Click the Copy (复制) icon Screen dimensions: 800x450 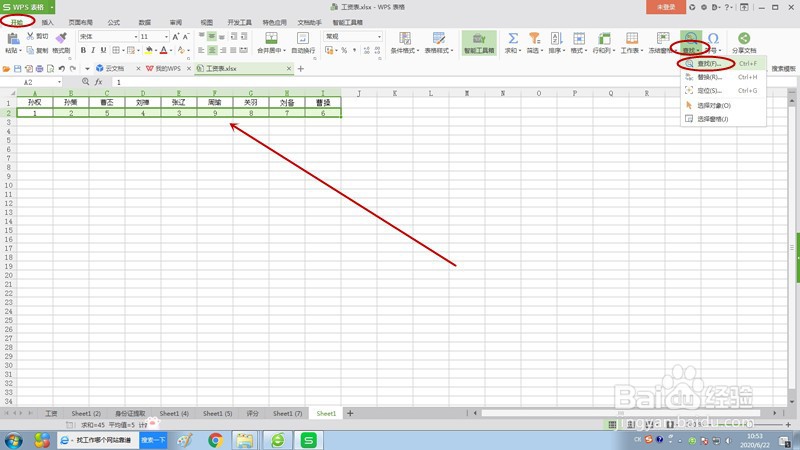pos(30,50)
